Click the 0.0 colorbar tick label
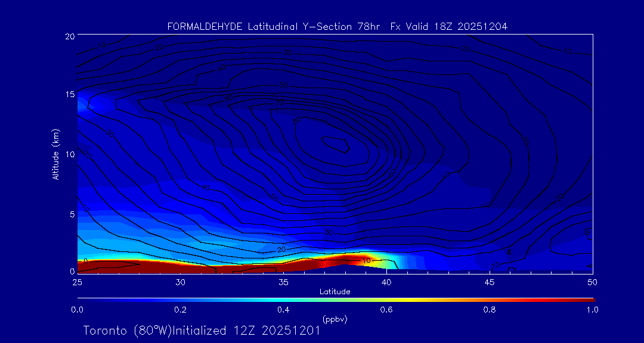Viewport: 644px width, 343px height. 77,310
